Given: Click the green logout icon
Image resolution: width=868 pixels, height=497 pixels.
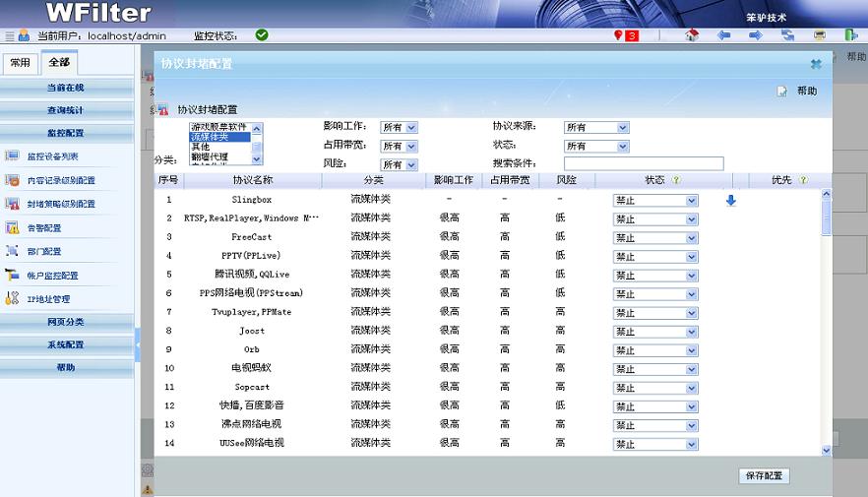Looking at the screenshot, I should point(850,35).
